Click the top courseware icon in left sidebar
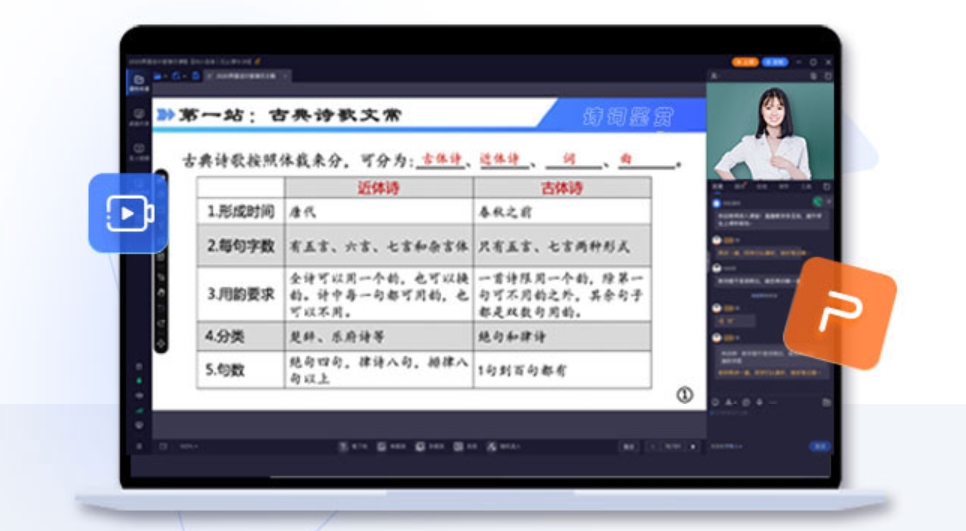 pos(139,83)
